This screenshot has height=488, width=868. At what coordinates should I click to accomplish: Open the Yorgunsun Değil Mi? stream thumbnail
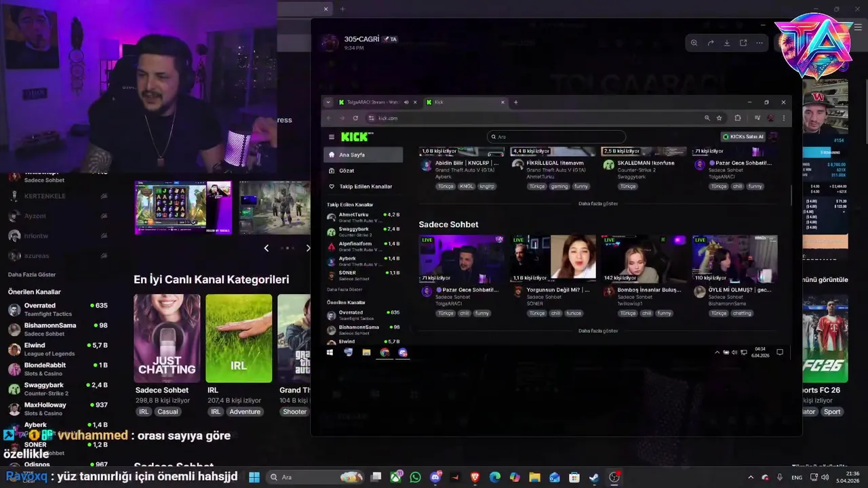coord(553,259)
